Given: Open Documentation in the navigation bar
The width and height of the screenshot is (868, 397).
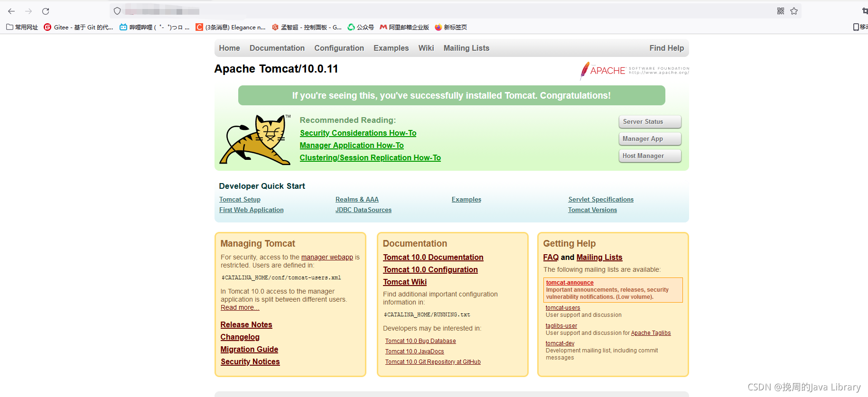Looking at the screenshot, I should click(277, 48).
